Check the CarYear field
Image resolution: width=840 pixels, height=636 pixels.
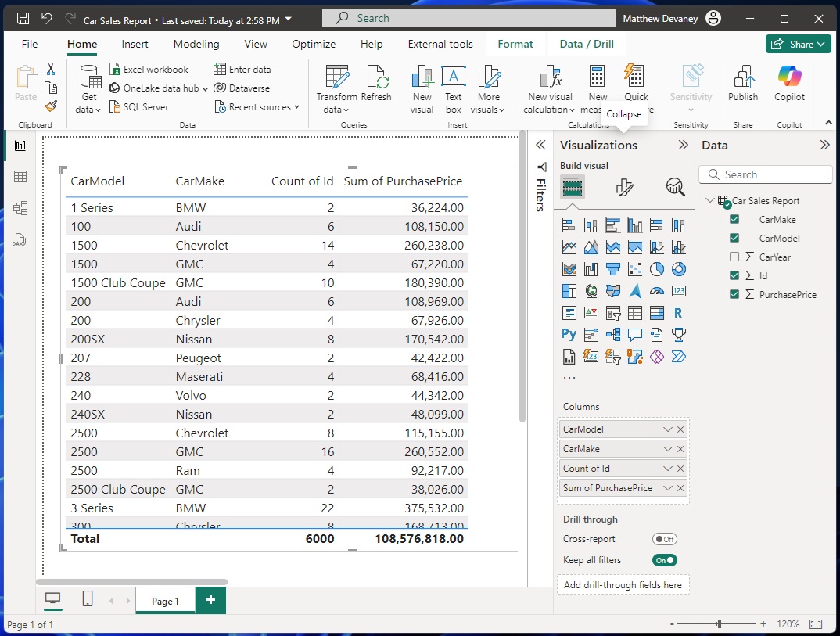click(x=733, y=257)
